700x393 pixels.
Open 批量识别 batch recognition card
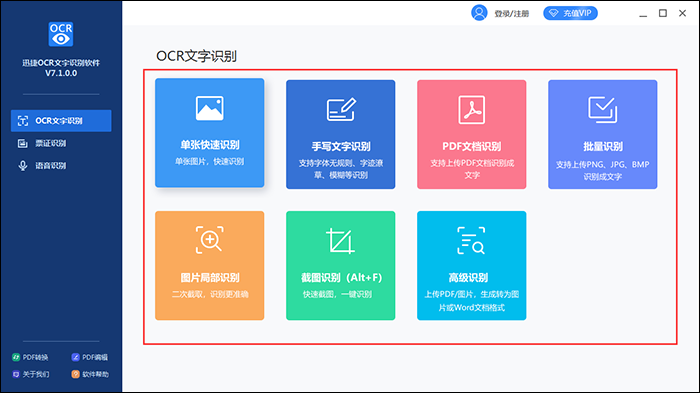point(603,134)
